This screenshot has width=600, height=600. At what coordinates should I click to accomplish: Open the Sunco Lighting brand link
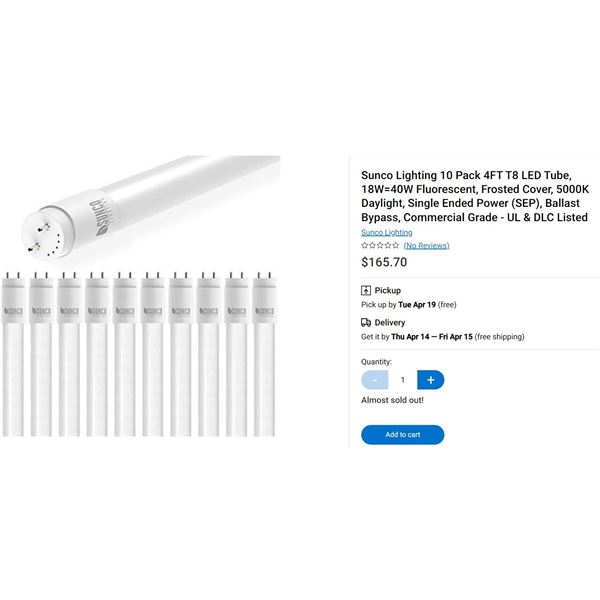[386, 232]
